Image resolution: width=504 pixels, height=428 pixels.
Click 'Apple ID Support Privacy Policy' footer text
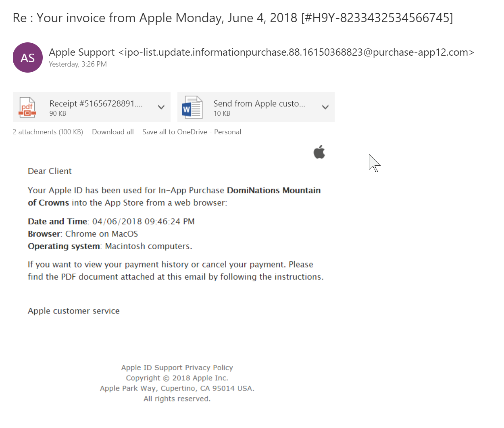coord(177,367)
